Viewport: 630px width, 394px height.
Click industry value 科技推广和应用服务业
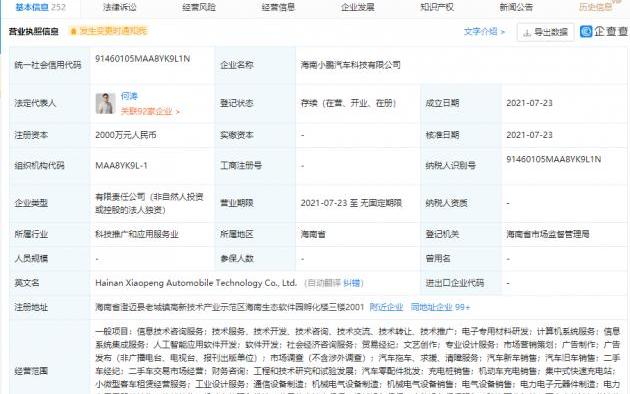(x=137, y=234)
